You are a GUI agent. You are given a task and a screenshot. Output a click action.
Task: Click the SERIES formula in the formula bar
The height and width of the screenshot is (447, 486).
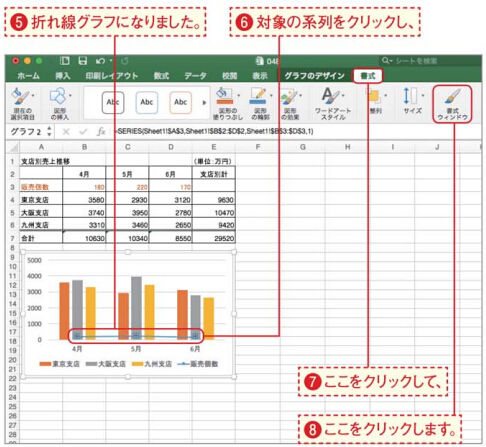click(213, 131)
